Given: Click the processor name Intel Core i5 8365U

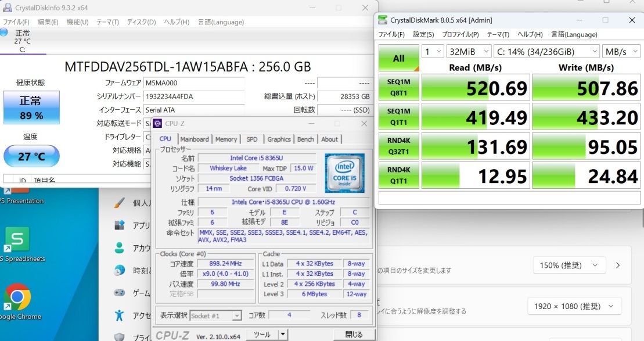Looking at the screenshot, I should click(x=257, y=158).
